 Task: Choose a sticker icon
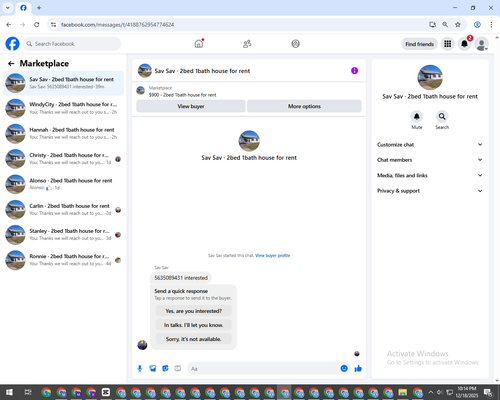[x=165, y=368]
